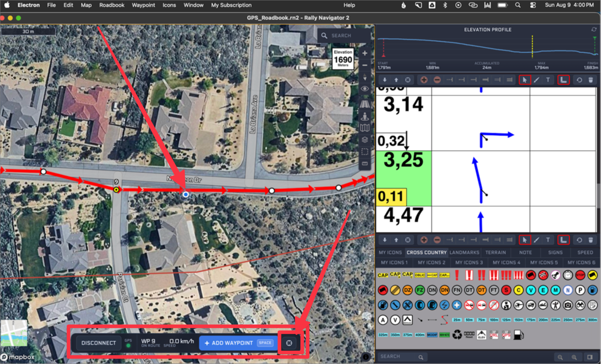
Task: Zoom in with the map plus button
Action: coord(364,53)
